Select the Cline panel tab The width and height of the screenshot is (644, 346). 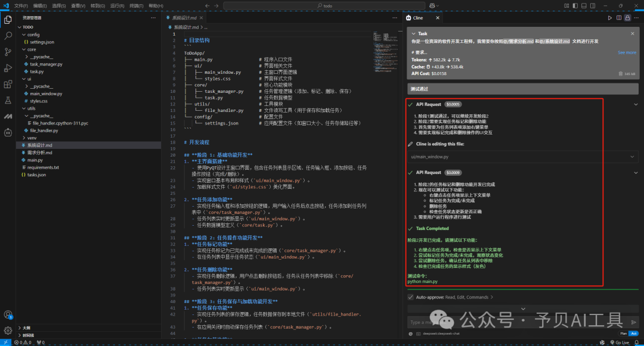[x=422, y=18]
